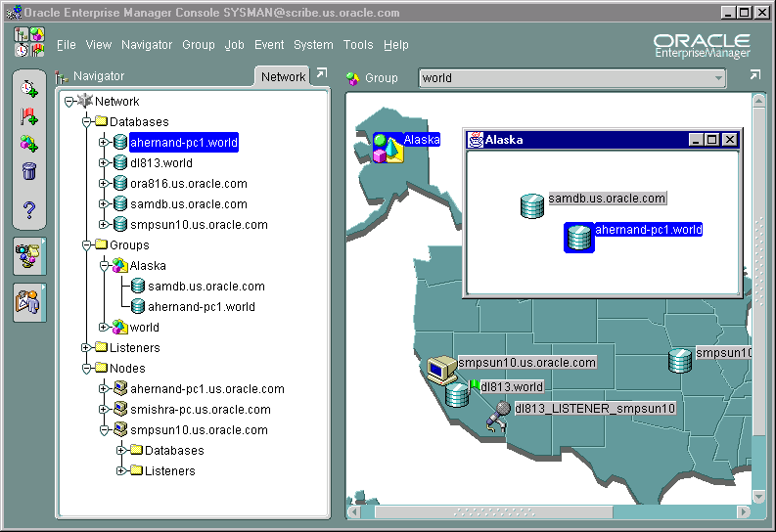Click the map's horizontal scrollbar thumb
The height and width of the screenshot is (532, 776).
[493, 512]
